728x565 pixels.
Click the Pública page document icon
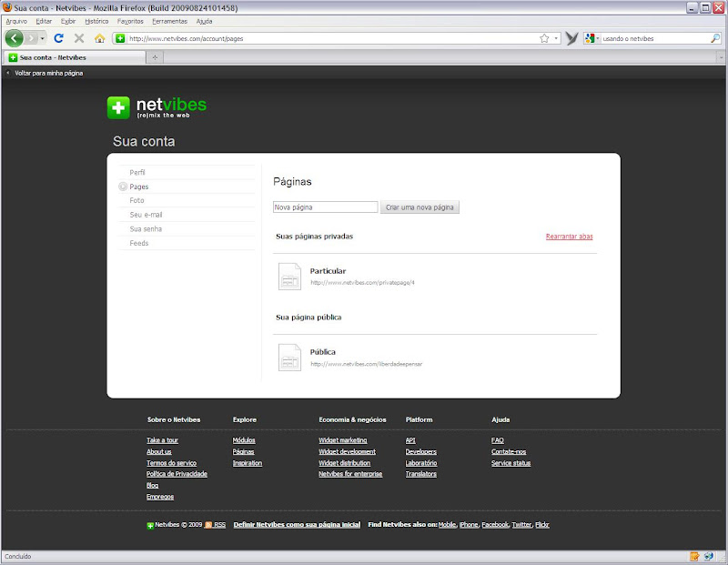289,357
